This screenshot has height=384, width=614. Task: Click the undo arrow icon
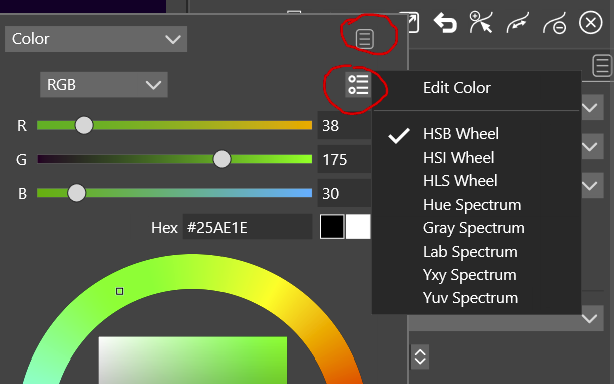tap(445, 23)
